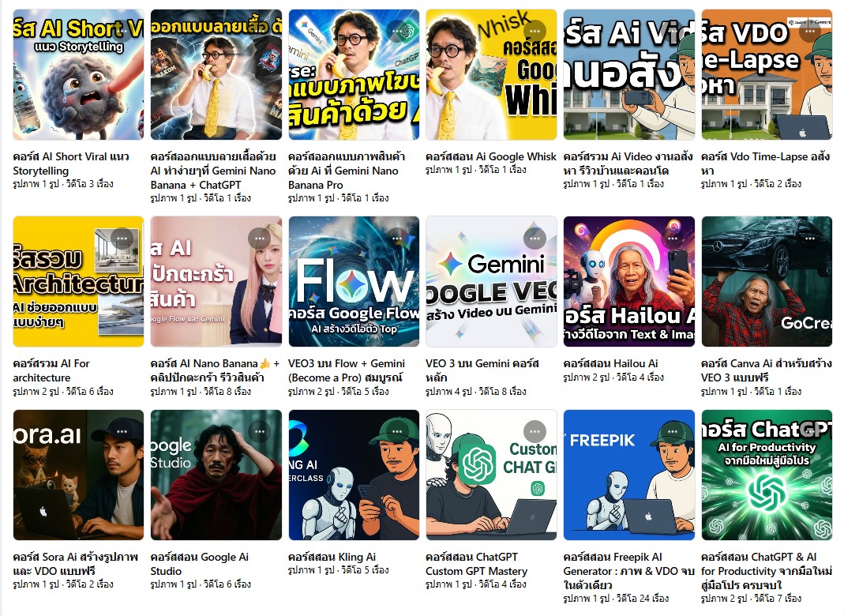Open album title คอร์สสอน Google Ai Studio
Screen dimensions: 844x616
pyautogui.click(x=200, y=564)
